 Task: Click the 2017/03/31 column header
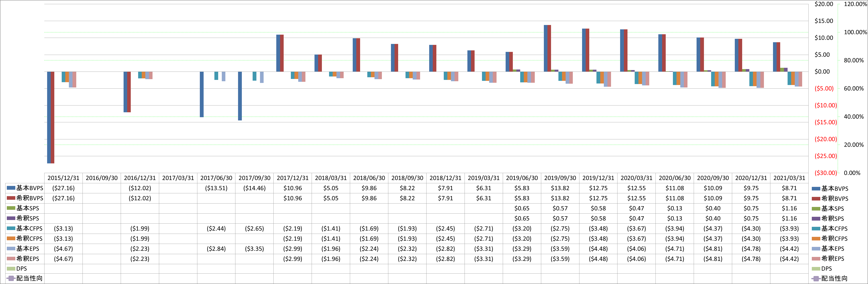(x=178, y=178)
